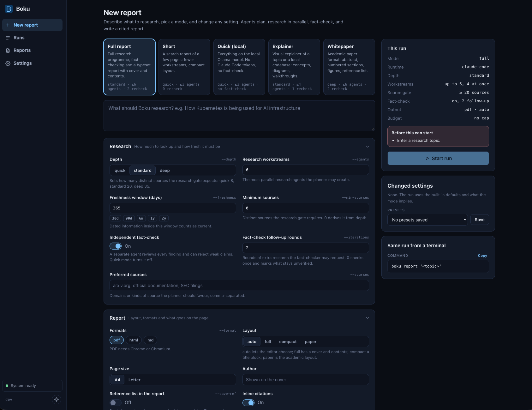Image resolution: width=532 pixels, height=410 pixels.
Task: Click the Boku logo icon
Action: coord(9,9)
